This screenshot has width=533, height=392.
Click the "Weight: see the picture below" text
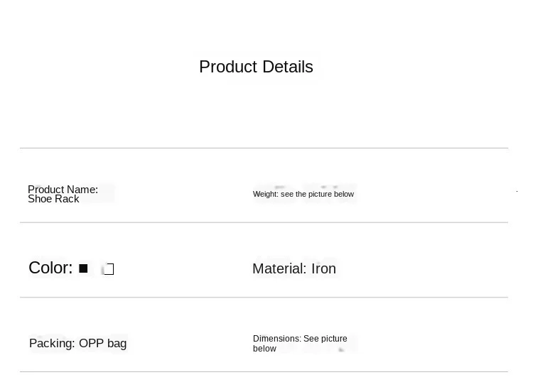[x=303, y=194]
